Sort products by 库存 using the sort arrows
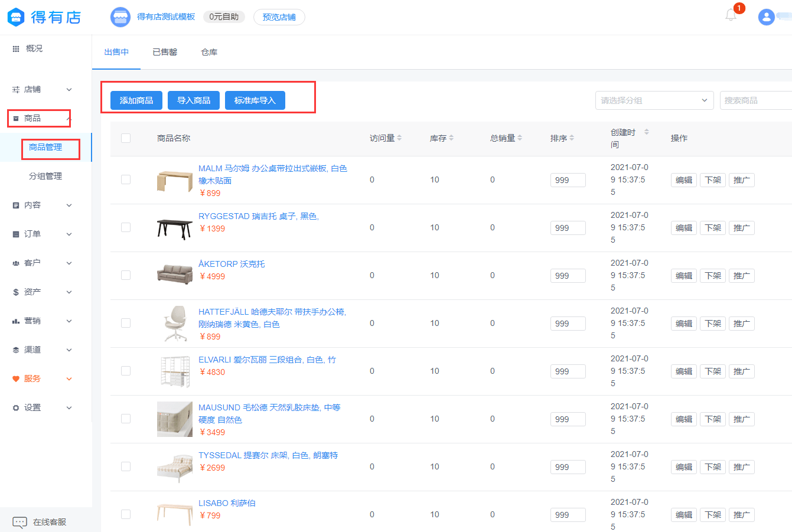This screenshot has height=532, width=792. tap(452, 138)
